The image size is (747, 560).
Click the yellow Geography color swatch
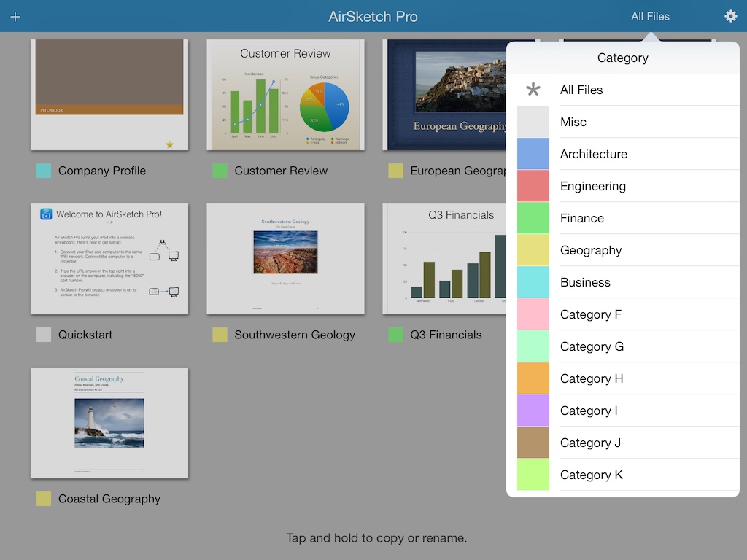pyautogui.click(x=533, y=250)
